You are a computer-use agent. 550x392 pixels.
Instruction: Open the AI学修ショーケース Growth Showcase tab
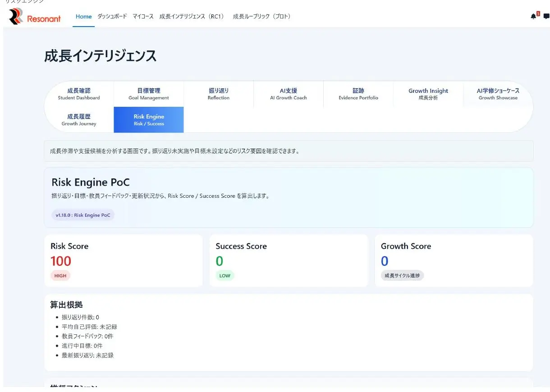pyautogui.click(x=498, y=94)
